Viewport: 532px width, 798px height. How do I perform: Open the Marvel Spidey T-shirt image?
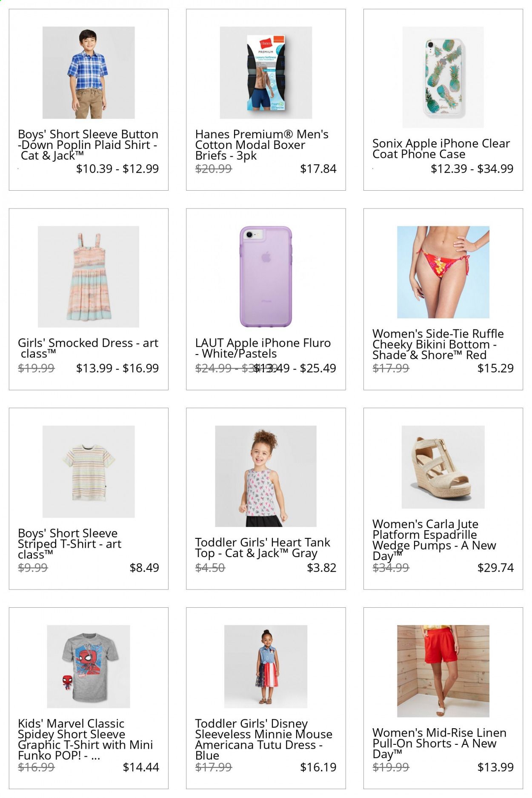tap(89, 666)
